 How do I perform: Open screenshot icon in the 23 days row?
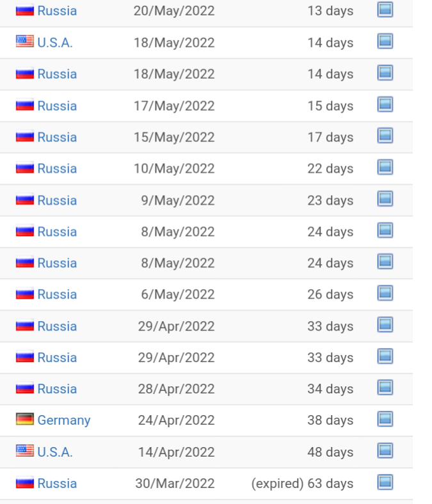pos(385,199)
